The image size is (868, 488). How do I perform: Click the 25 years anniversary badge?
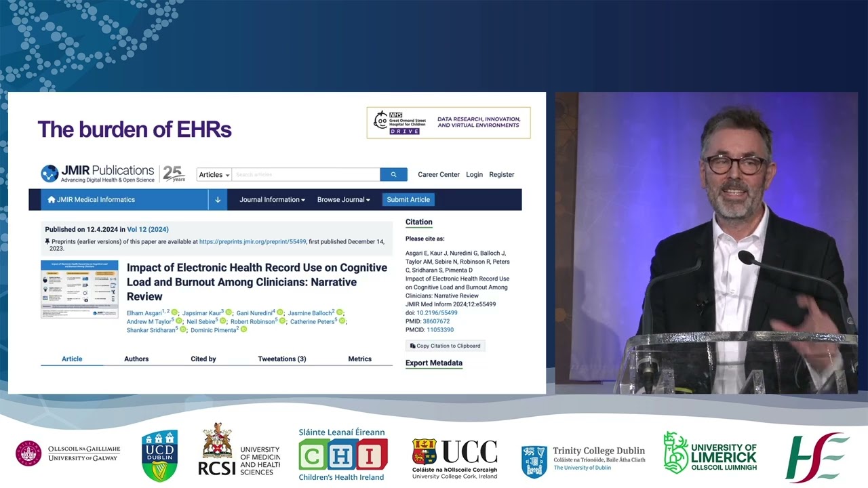pyautogui.click(x=174, y=174)
